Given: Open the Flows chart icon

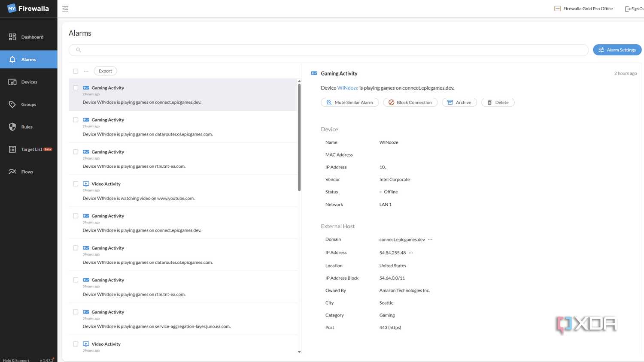Looking at the screenshot, I should (12, 172).
